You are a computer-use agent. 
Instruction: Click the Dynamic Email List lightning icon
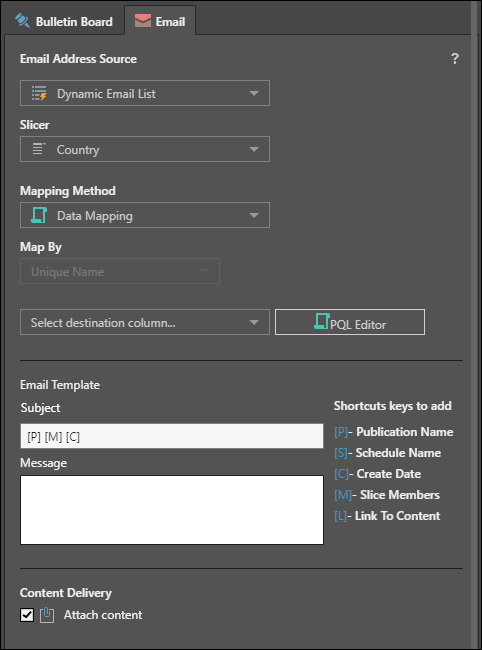pyautogui.click(x=39, y=93)
